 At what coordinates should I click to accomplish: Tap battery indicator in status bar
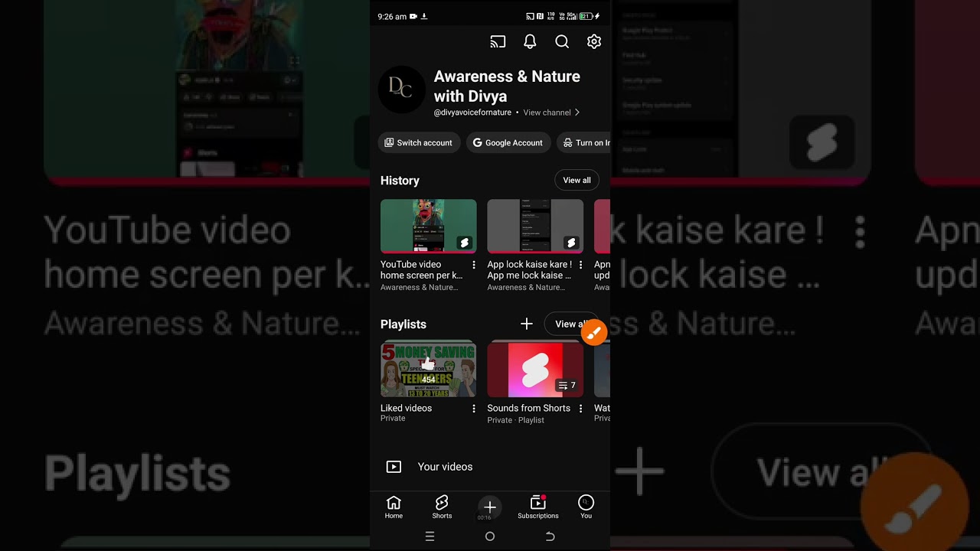coord(587,16)
